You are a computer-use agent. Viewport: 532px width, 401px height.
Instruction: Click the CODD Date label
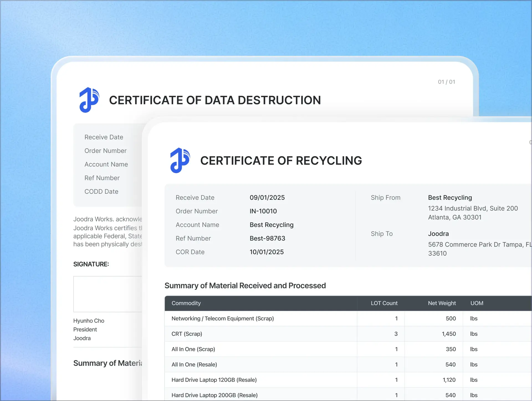pyautogui.click(x=101, y=192)
